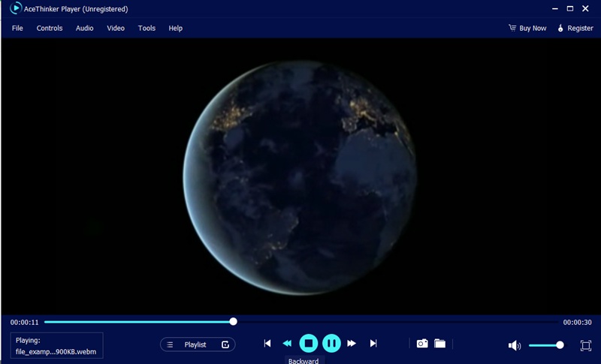Click the volume level slider

pyautogui.click(x=545, y=345)
